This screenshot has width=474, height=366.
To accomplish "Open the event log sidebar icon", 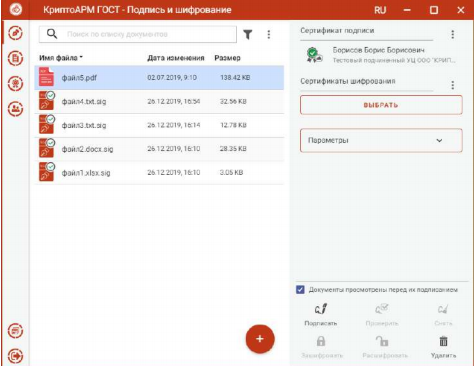I will point(15,331).
